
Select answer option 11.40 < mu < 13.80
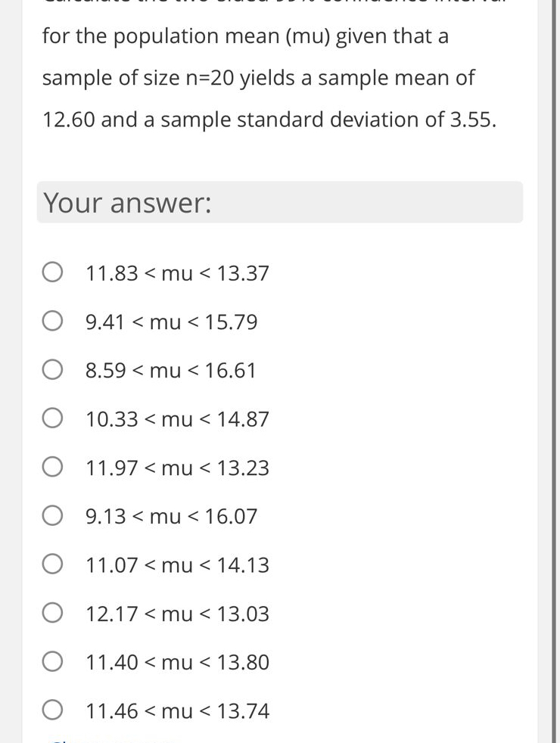pyautogui.click(x=177, y=662)
